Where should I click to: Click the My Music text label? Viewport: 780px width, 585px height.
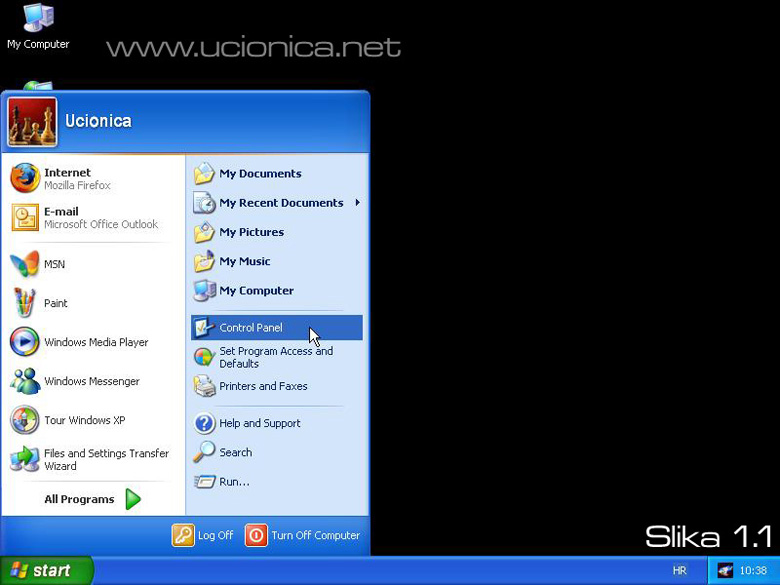pos(245,261)
